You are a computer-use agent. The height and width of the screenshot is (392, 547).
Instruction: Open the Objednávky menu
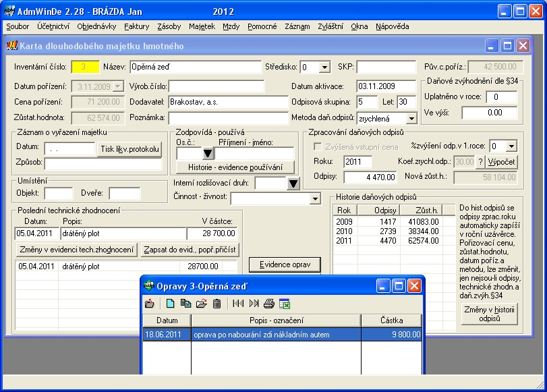96,26
